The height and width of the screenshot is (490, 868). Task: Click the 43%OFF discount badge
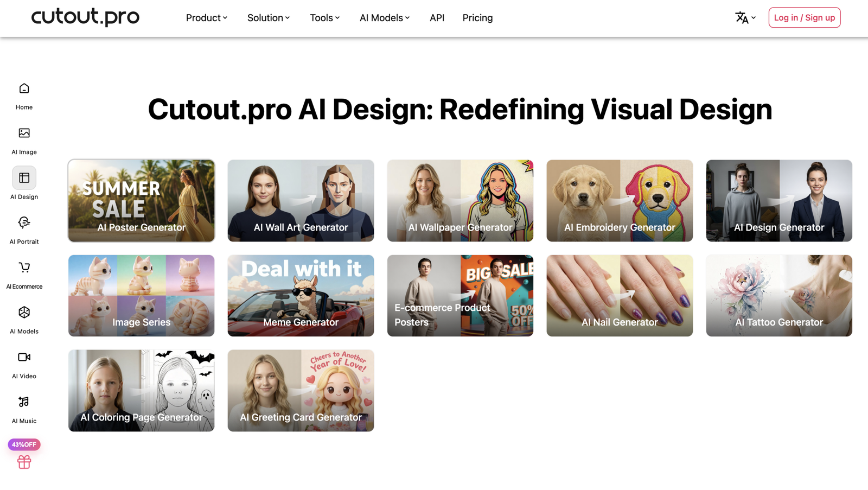pos(24,444)
